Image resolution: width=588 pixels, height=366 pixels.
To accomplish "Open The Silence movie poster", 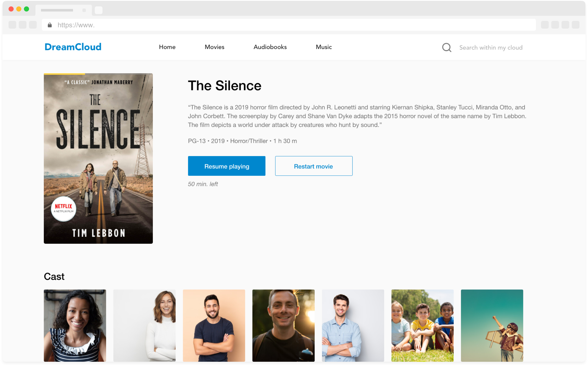I will (98, 158).
